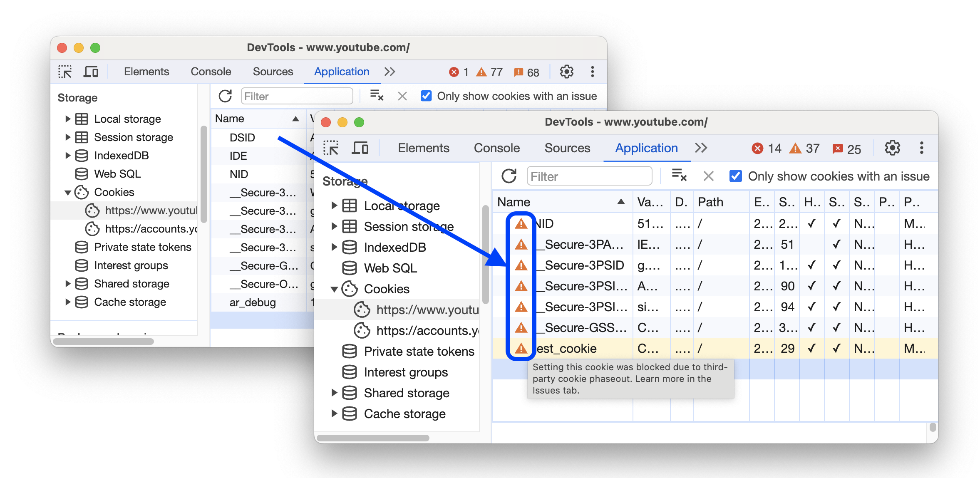Screen dimensions: 980x478
Task: Click the warning icon for __Secure-GSS cookie
Action: 519,327
